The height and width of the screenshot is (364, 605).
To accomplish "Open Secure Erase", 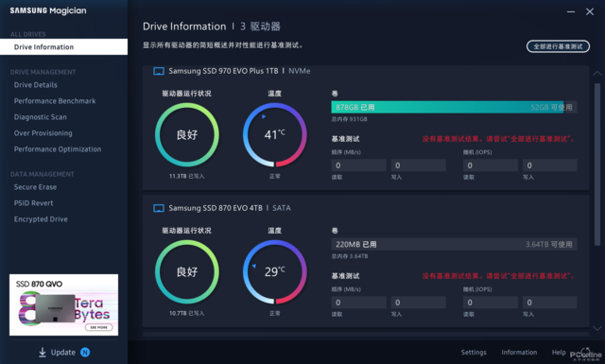I will 35,187.
